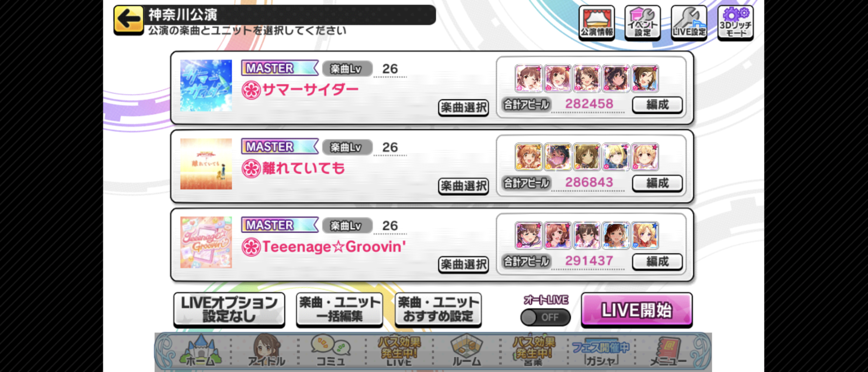Switch on 3Dリッチモード gear icon
This screenshot has width=868, height=372.
click(735, 23)
